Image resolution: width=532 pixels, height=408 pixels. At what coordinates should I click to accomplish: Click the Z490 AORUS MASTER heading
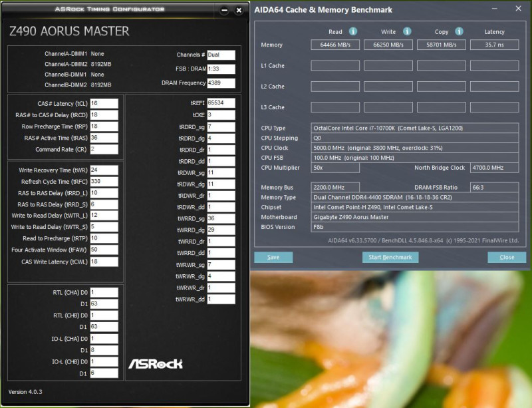69,31
